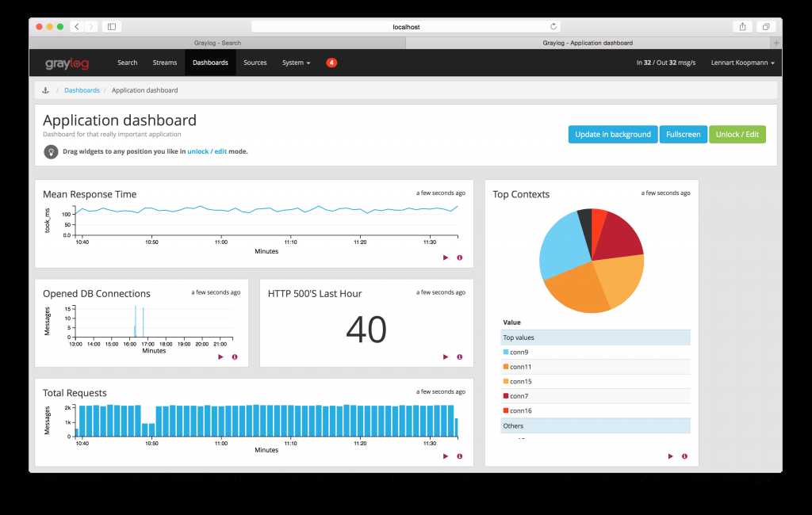Show details for Opened DB Connections widget
This screenshot has width=812, height=515.
click(x=234, y=357)
